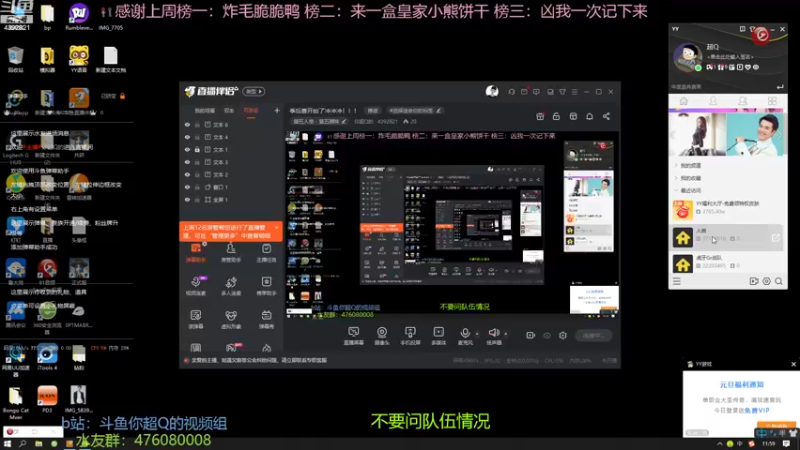Open 虎牙Gc战队 channel in YY list
Image resolution: width=800 pixels, height=450 pixels.
pos(728,264)
